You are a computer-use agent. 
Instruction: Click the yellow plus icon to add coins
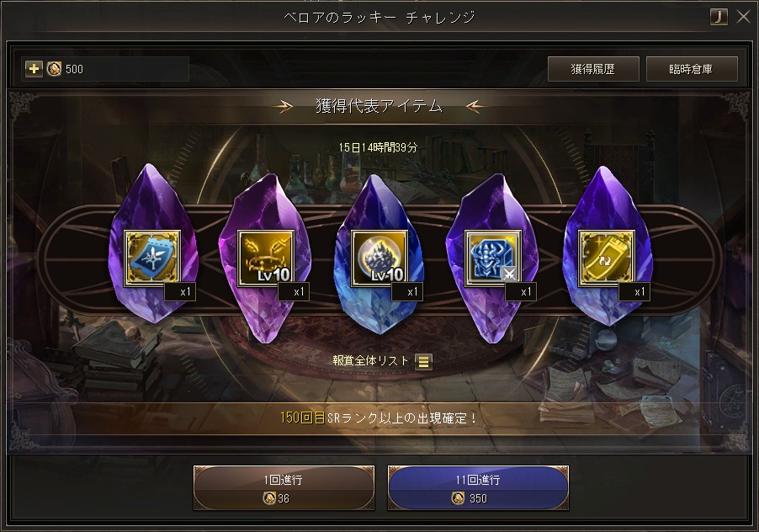click(x=34, y=69)
